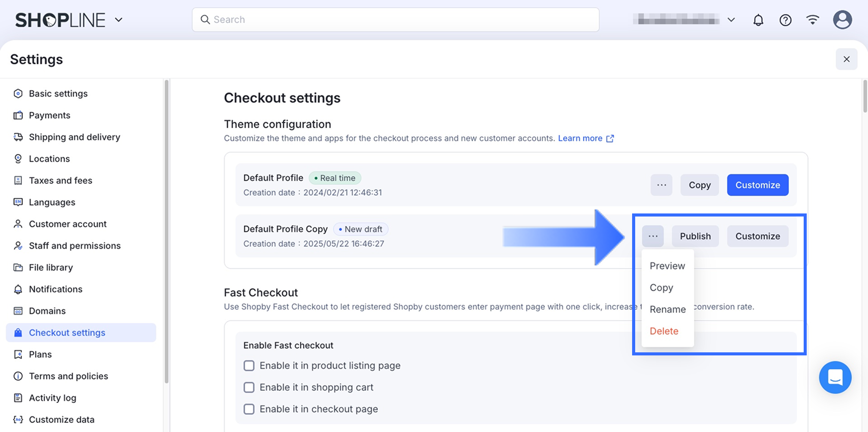Click the top Search input field
The height and width of the screenshot is (432, 868).
396,19
